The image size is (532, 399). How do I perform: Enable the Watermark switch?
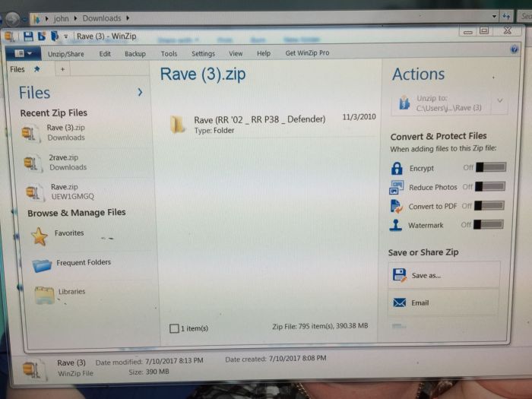(x=488, y=225)
